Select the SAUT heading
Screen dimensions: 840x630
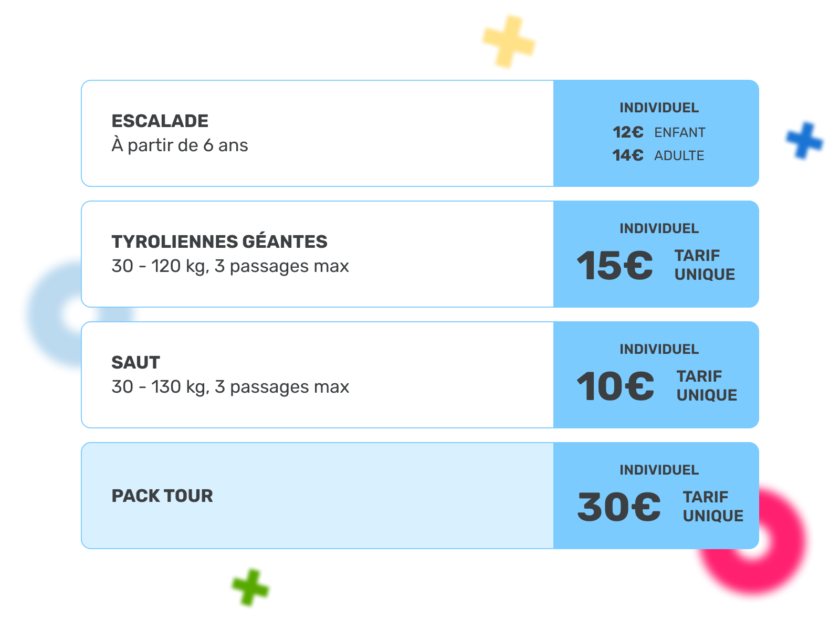click(x=135, y=362)
